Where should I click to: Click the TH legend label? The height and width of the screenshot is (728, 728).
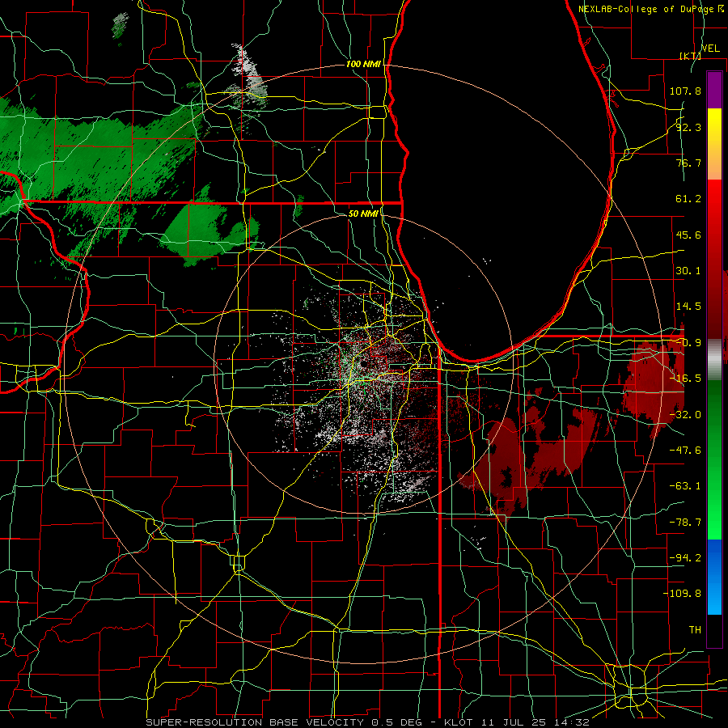pos(695,630)
